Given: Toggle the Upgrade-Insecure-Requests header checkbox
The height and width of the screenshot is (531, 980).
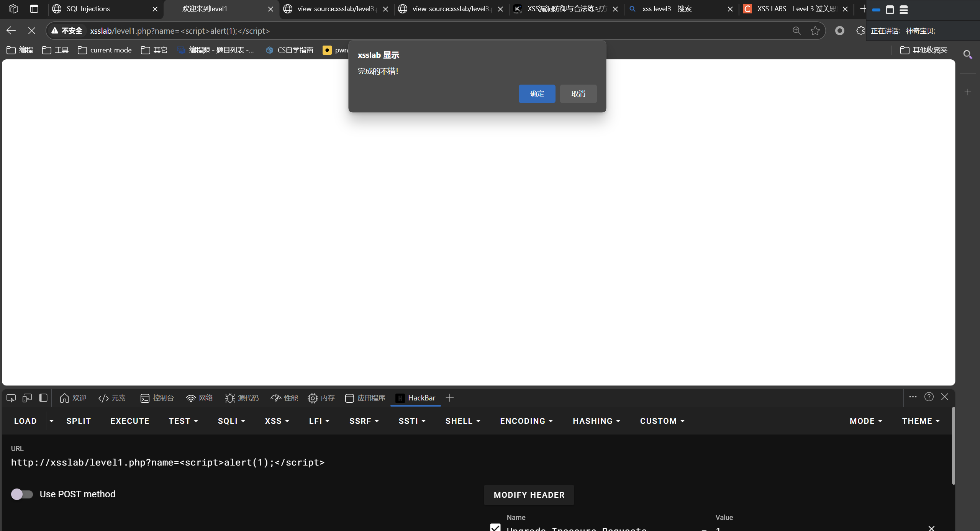Looking at the screenshot, I should [495, 528].
